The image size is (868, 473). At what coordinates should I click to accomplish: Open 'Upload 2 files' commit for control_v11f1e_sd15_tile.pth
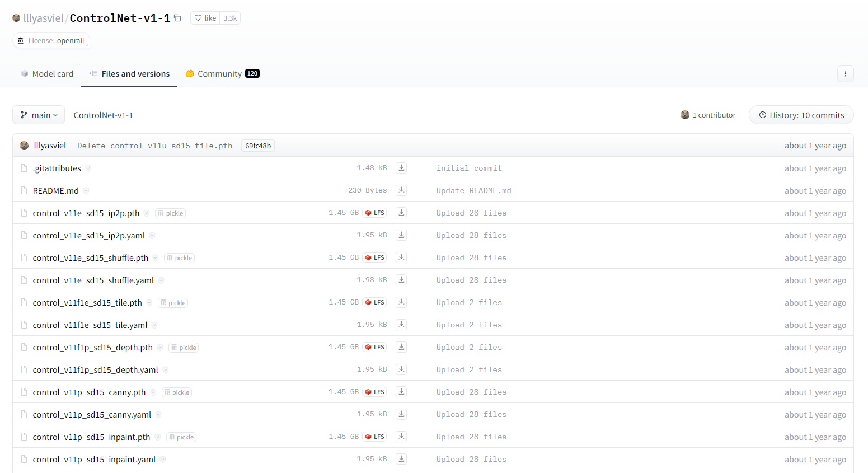[x=469, y=302]
